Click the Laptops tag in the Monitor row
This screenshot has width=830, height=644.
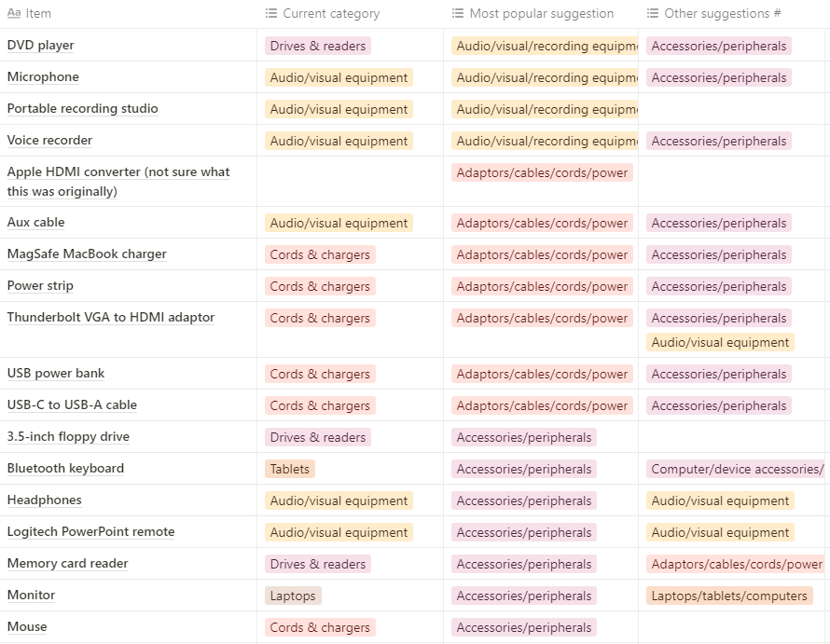pos(294,596)
